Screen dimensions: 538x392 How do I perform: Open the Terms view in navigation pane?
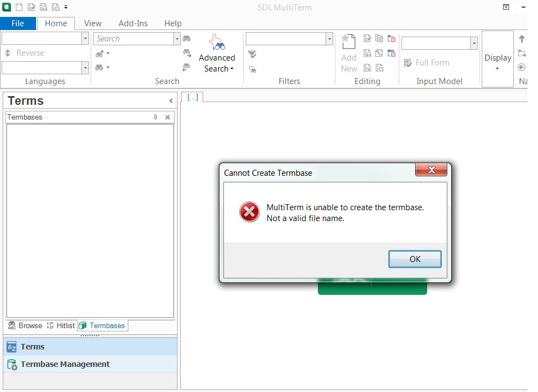(90, 347)
